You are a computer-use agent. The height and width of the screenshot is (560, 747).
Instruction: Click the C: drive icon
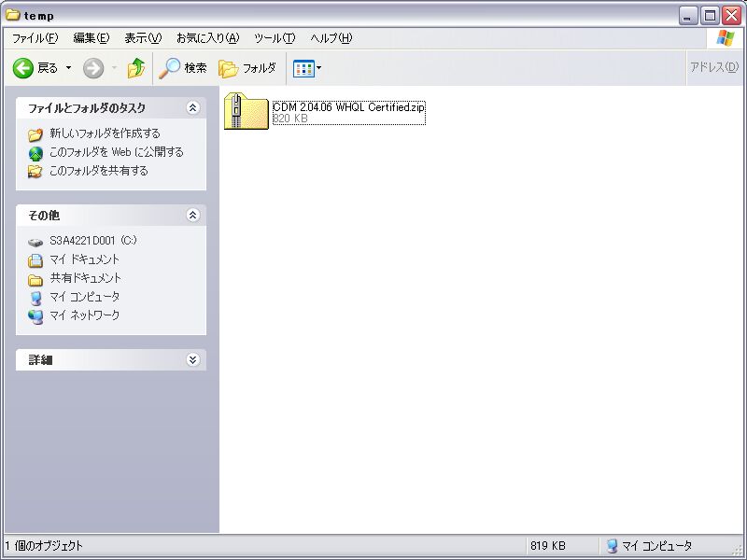[x=35, y=243]
